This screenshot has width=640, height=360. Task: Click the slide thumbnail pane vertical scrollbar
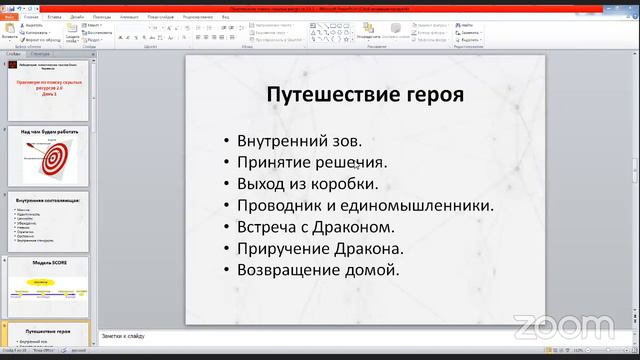pos(93,202)
